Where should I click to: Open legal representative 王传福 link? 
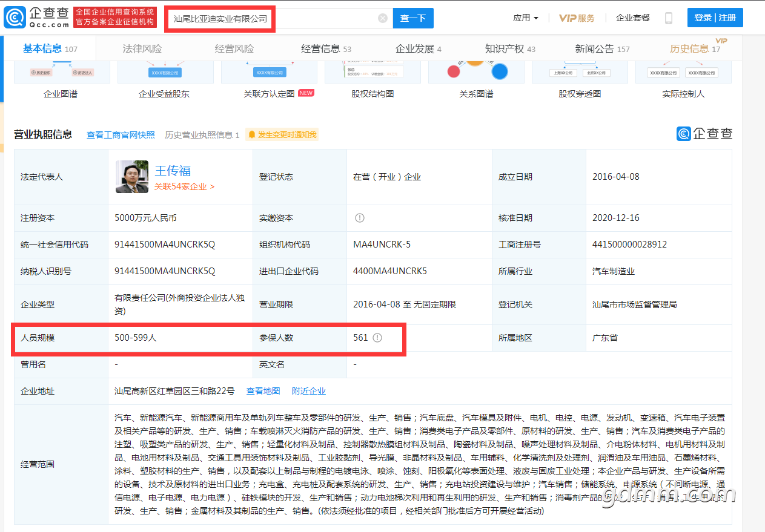(173, 171)
